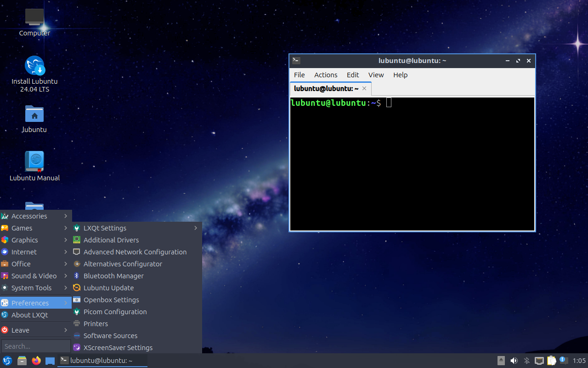Open the terminal Edit menu
This screenshot has width=588, height=368.
click(x=353, y=75)
